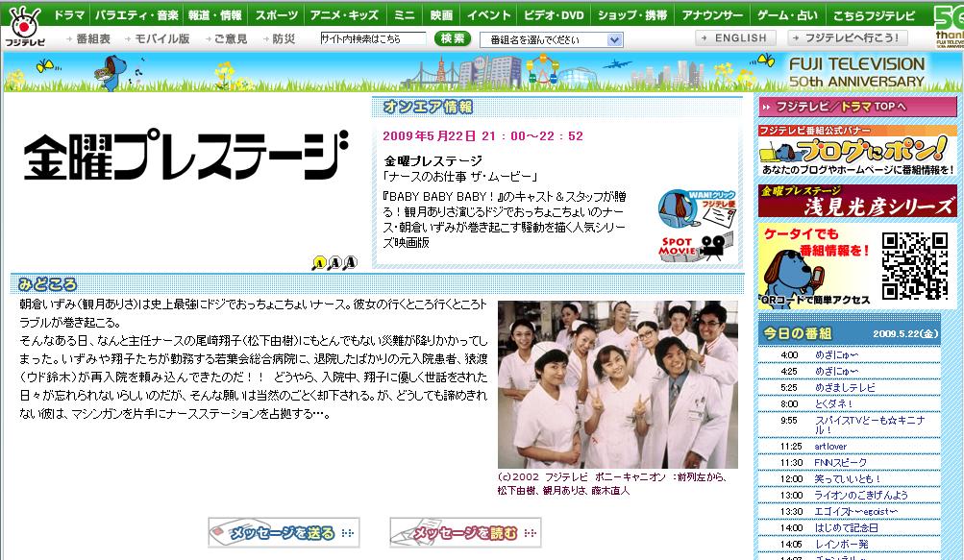964x560 pixels.
Task: Open the エゴイスト〜egoist〜 program link
Action: coord(855,511)
